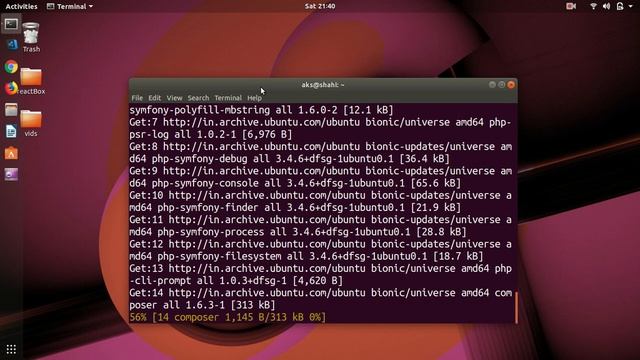The width and height of the screenshot is (640, 360).
Task: Expand the system menu arrow in top bar
Action: tap(631, 7)
